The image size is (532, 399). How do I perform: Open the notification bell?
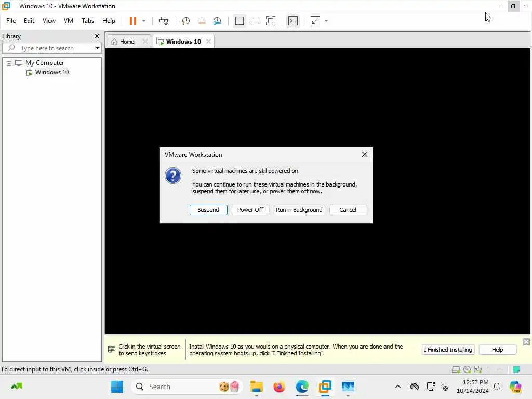coord(497,387)
